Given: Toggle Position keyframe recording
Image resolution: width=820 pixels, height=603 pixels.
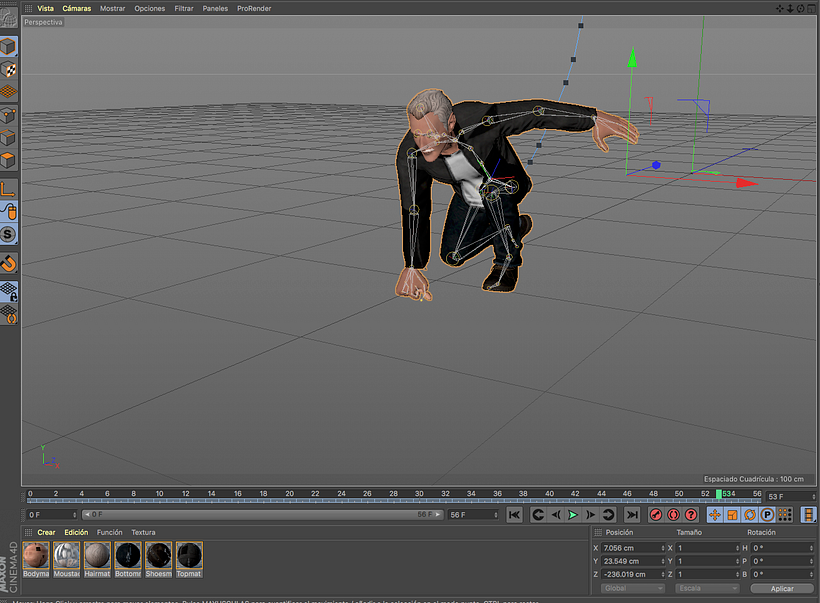Looking at the screenshot, I should [715, 515].
